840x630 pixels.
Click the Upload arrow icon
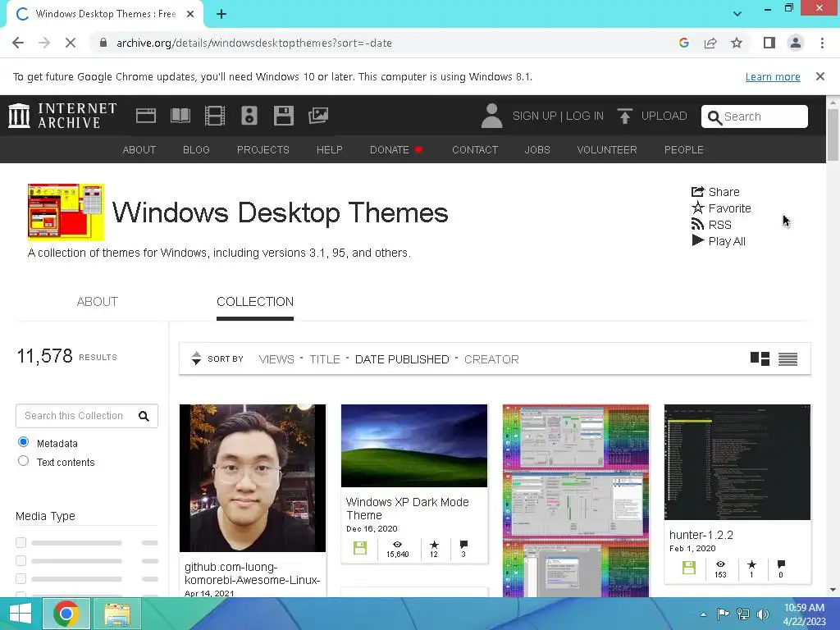coord(624,116)
